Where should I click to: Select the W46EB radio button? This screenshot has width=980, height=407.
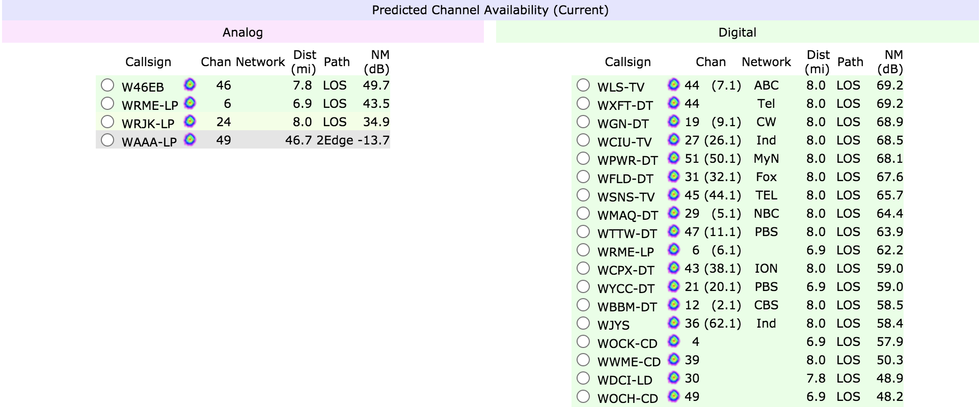coord(107,85)
